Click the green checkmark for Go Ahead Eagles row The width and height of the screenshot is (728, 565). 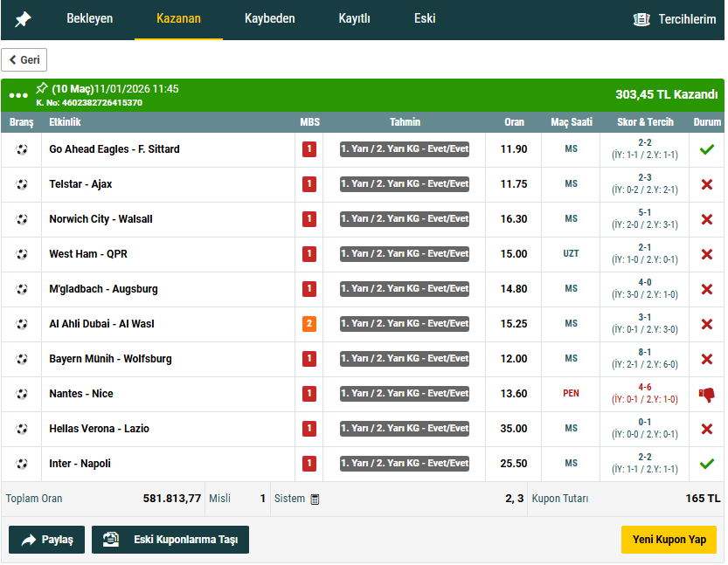707,149
